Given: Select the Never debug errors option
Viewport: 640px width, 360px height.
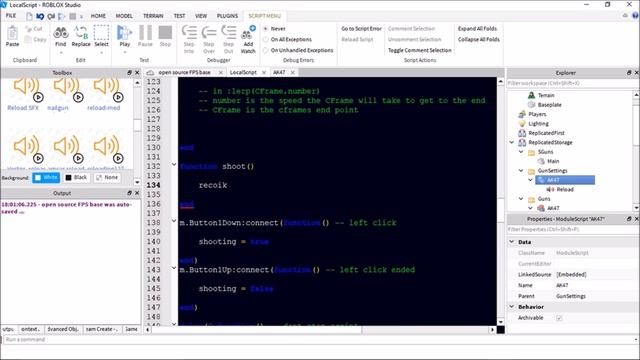Looking at the screenshot, I should (266, 29).
